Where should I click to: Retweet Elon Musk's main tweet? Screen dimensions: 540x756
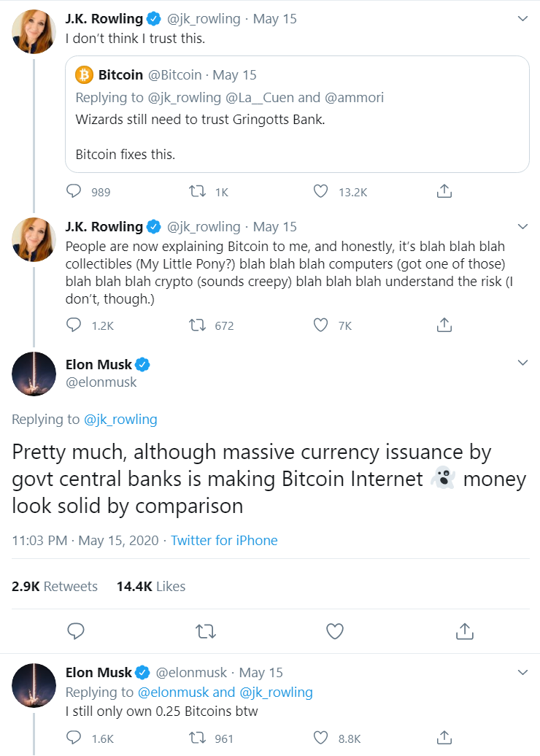coord(207,630)
